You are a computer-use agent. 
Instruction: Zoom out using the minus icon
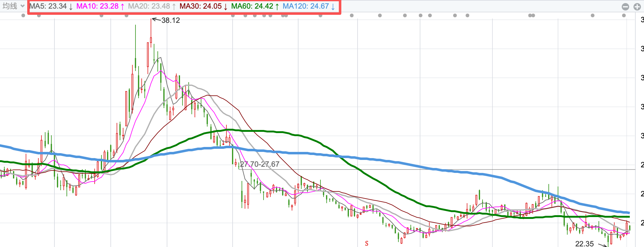coord(625,7)
